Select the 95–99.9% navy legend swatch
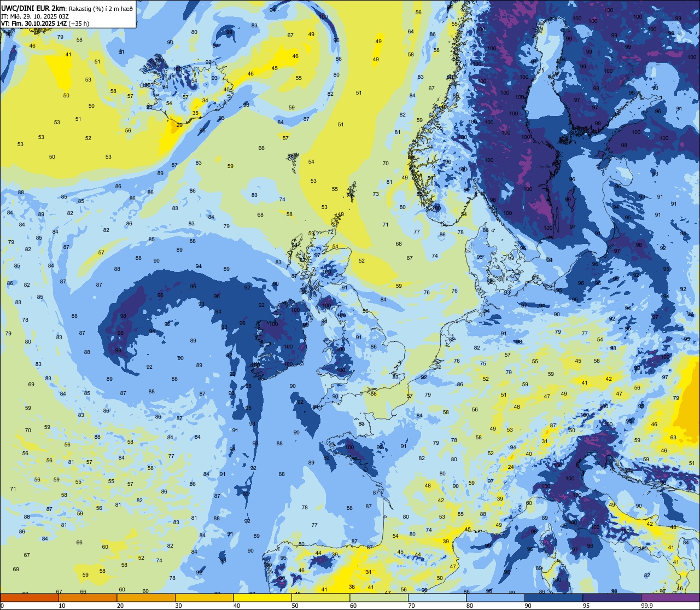This screenshot has height=610, width=700. tap(612, 598)
